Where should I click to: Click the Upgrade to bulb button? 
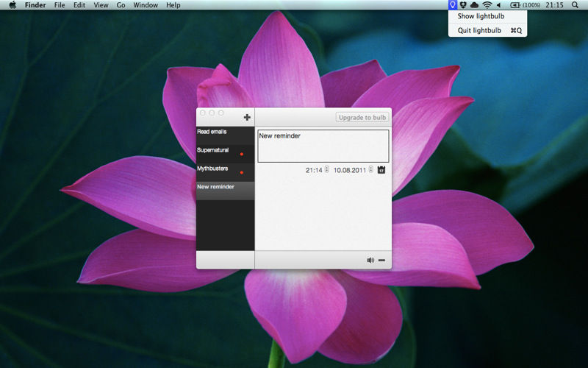362,118
